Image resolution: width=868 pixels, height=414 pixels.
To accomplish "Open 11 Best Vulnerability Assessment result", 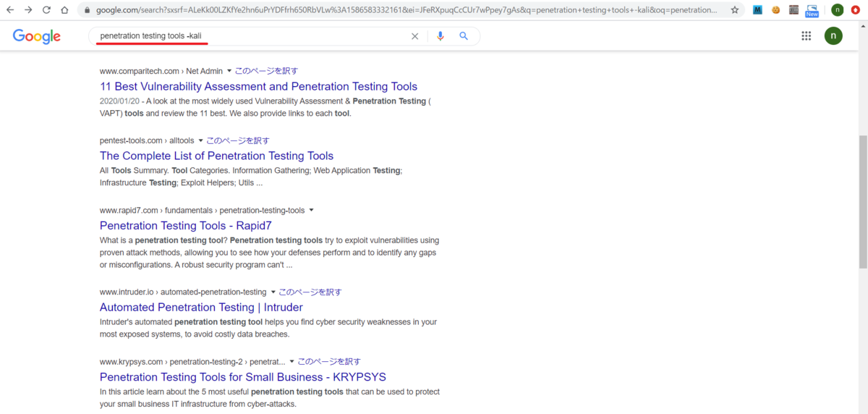I will tap(258, 86).
